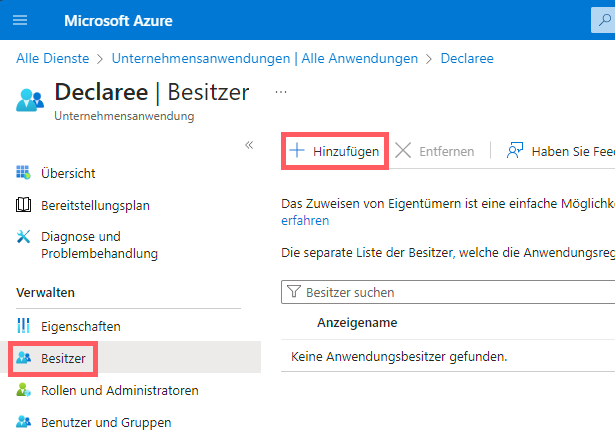Click the Declaree breadcrumb link
Screen dimensions: 615x432
pos(467,58)
